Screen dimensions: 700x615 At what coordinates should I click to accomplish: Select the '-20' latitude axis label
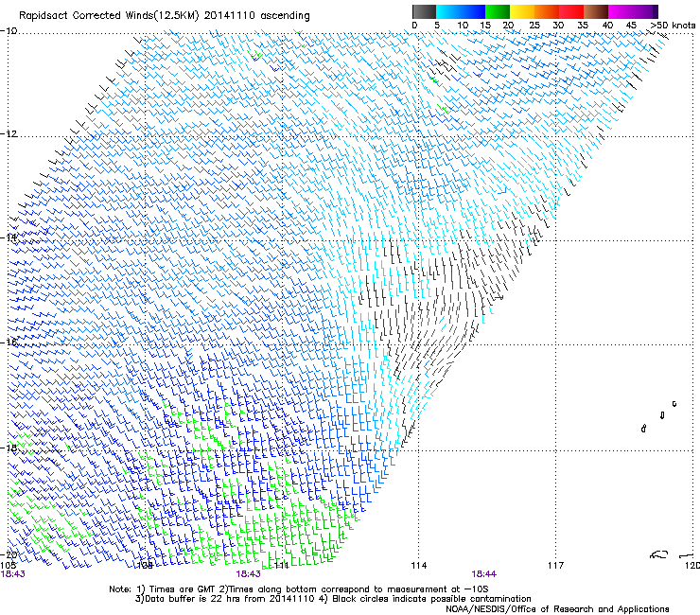coord(9,554)
